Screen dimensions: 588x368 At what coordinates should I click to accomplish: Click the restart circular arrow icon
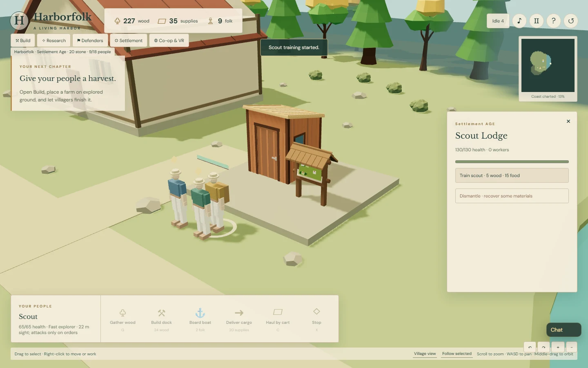click(571, 21)
